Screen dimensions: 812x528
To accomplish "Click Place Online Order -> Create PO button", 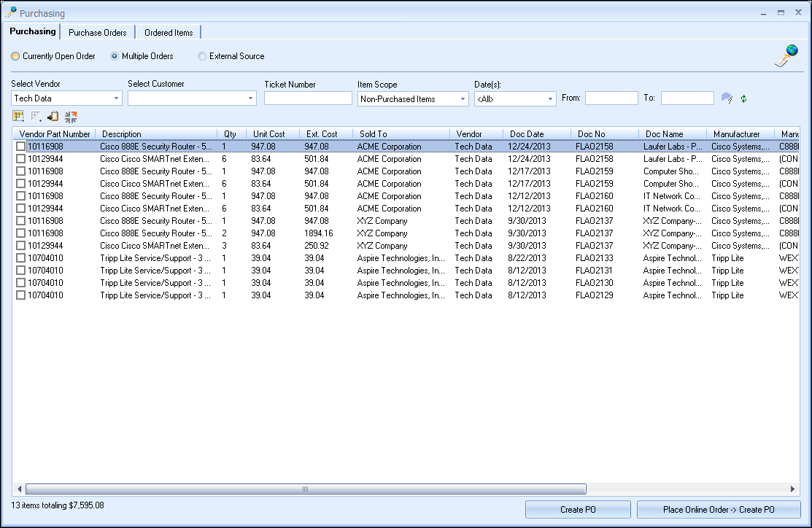I will click(x=719, y=509).
